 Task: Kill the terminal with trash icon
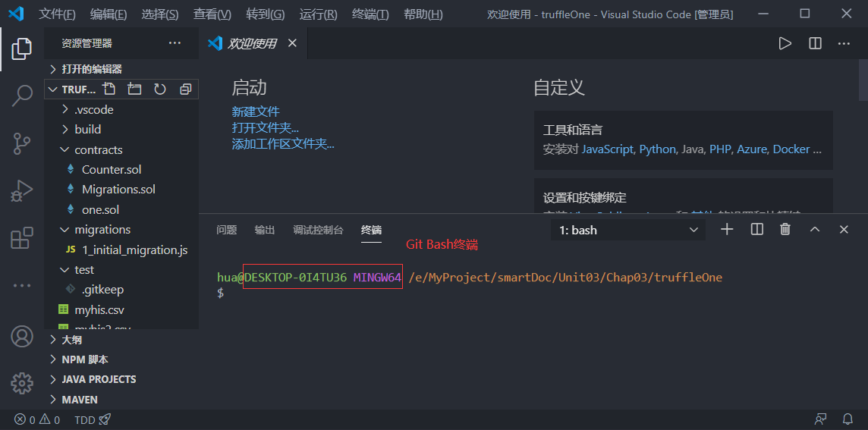pyautogui.click(x=785, y=229)
